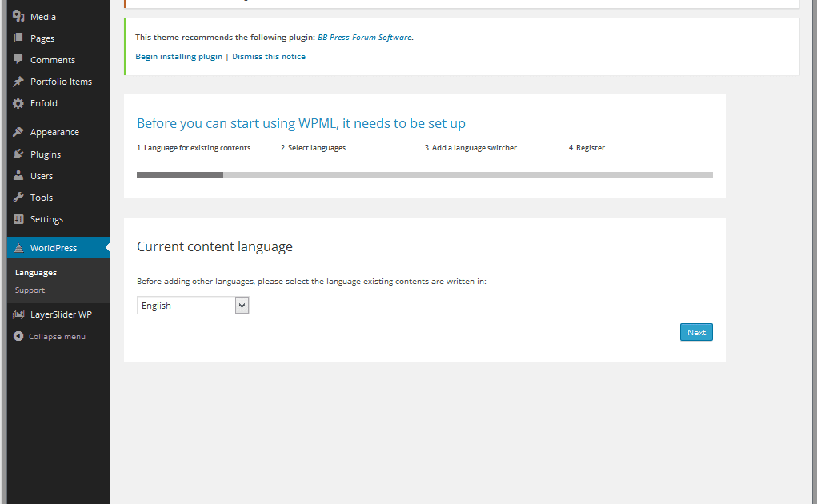
Task: Collapse the admin sidebar menu
Action: pos(57,336)
